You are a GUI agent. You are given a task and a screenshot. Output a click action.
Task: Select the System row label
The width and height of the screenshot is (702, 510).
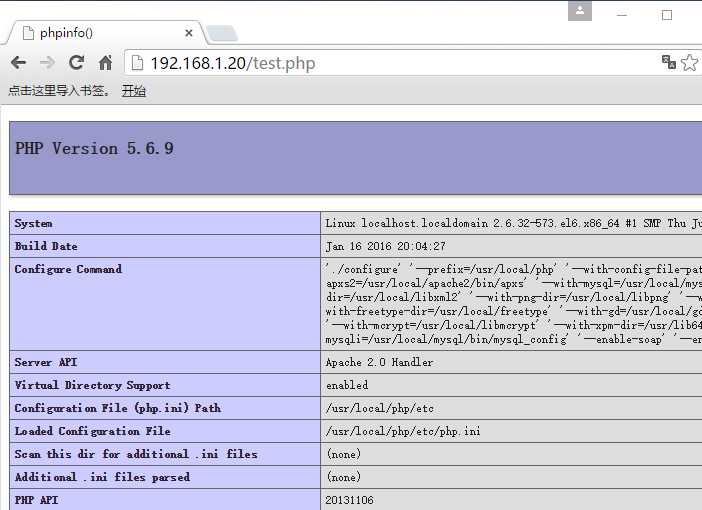click(33, 223)
